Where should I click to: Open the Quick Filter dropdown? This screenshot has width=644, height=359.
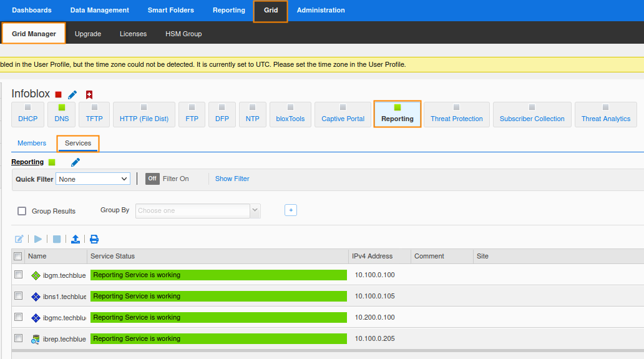tap(93, 179)
